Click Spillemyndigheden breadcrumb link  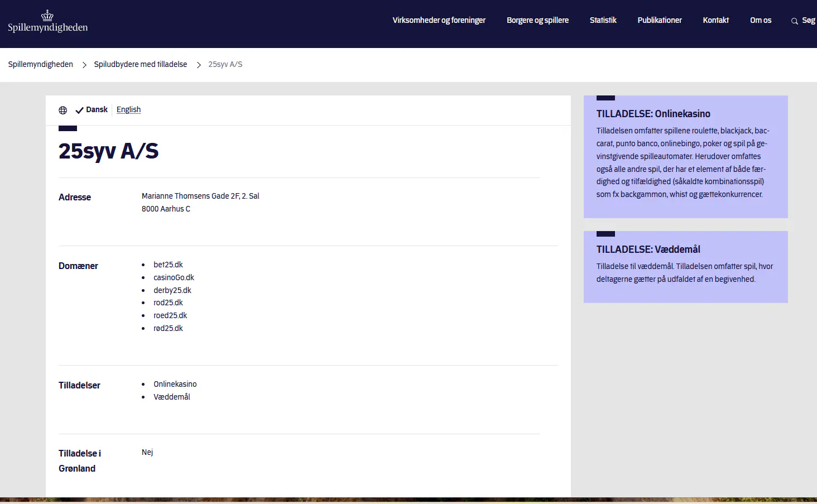pos(41,64)
